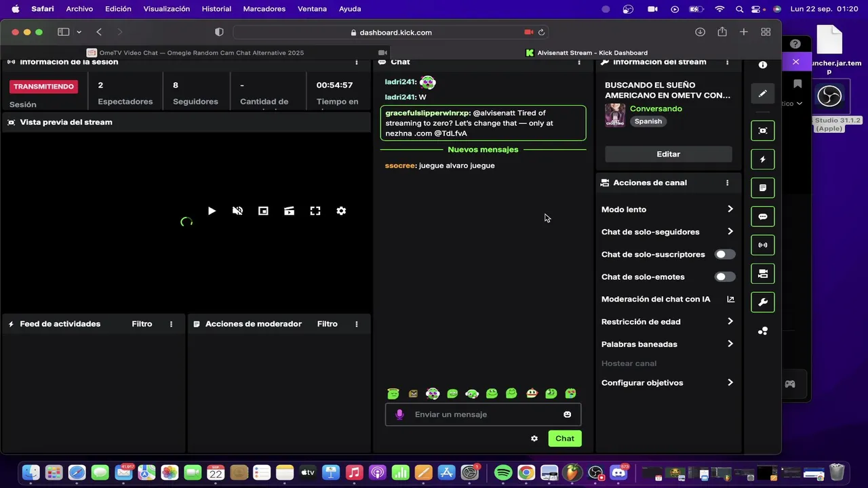
Task: Play the stream preview
Action: 212,211
